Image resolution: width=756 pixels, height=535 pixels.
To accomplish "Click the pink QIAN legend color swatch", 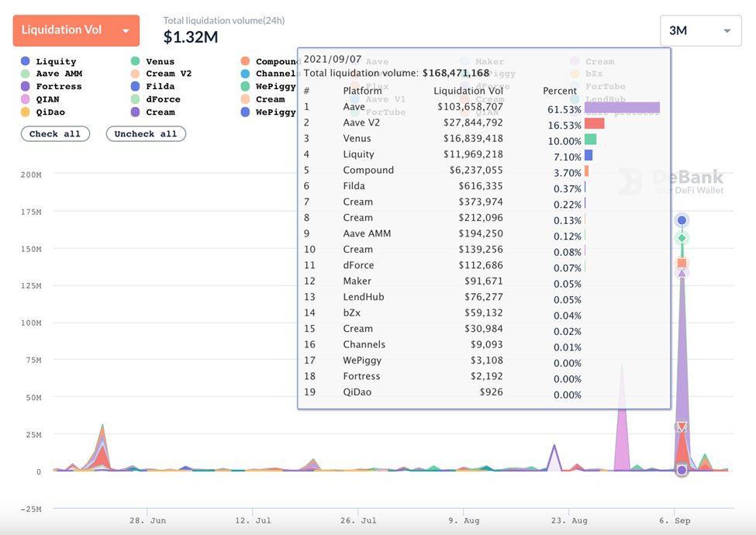I will [x=26, y=99].
